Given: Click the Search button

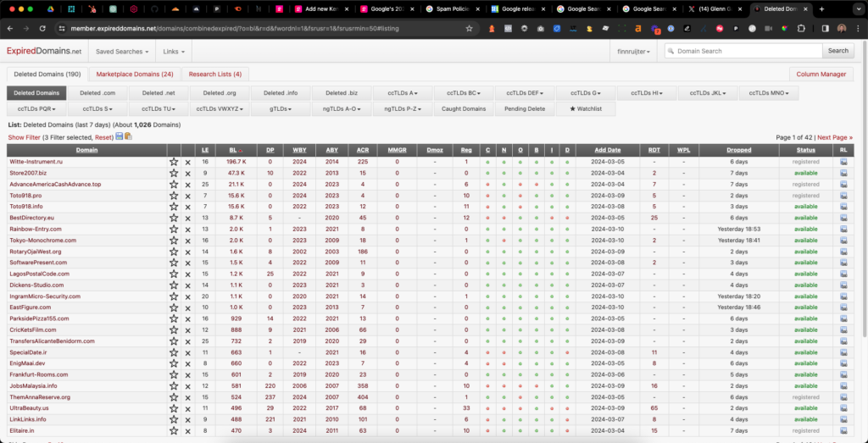Looking at the screenshot, I should pyautogui.click(x=838, y=51).
